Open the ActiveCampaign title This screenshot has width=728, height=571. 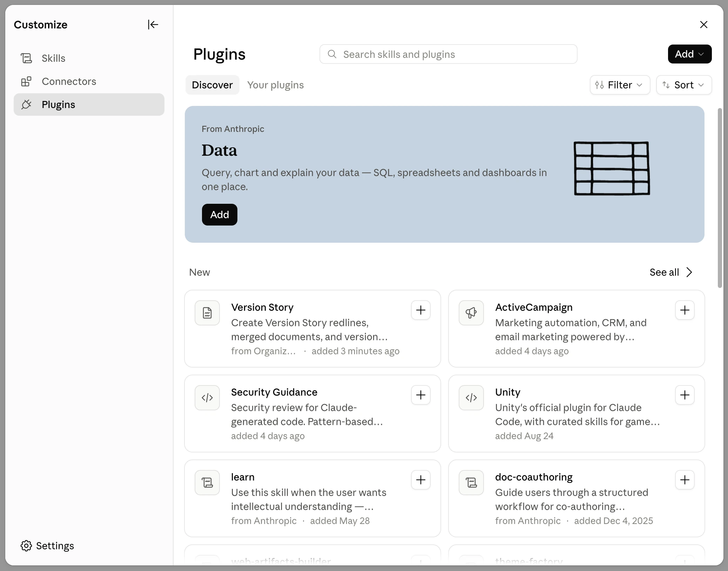click(x=534, y=307)
